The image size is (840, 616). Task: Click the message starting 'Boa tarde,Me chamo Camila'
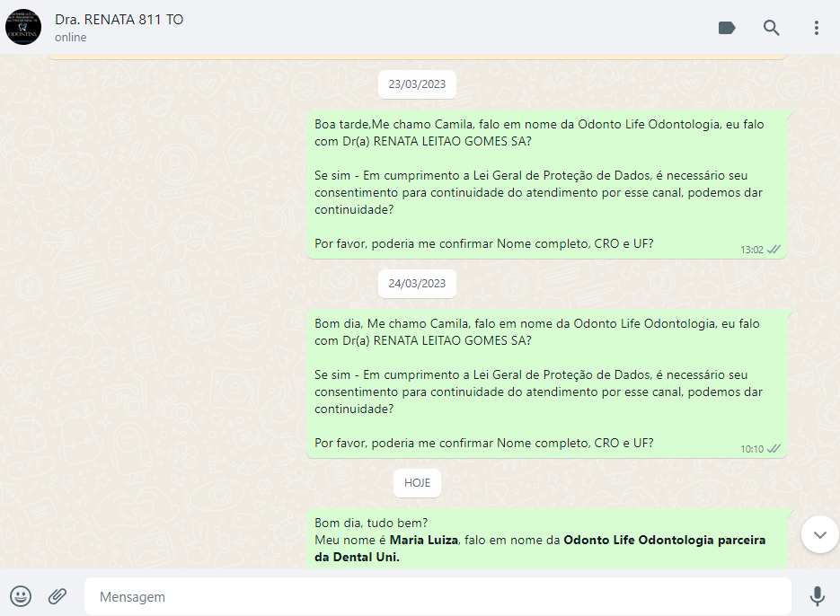(546, 184)
